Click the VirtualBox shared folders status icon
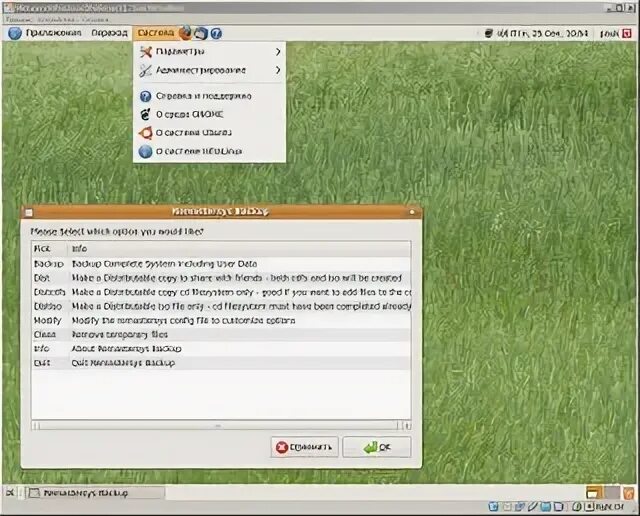 coord(546,507)
